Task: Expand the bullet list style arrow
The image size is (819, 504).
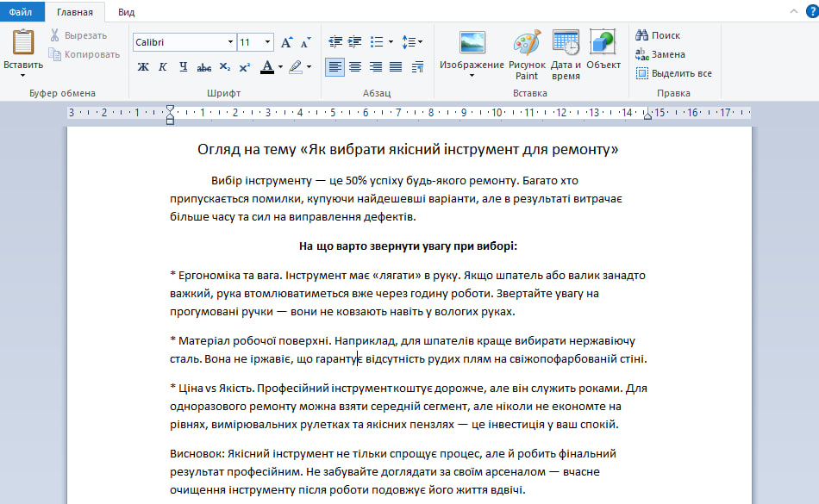Action: pos(391,41)
